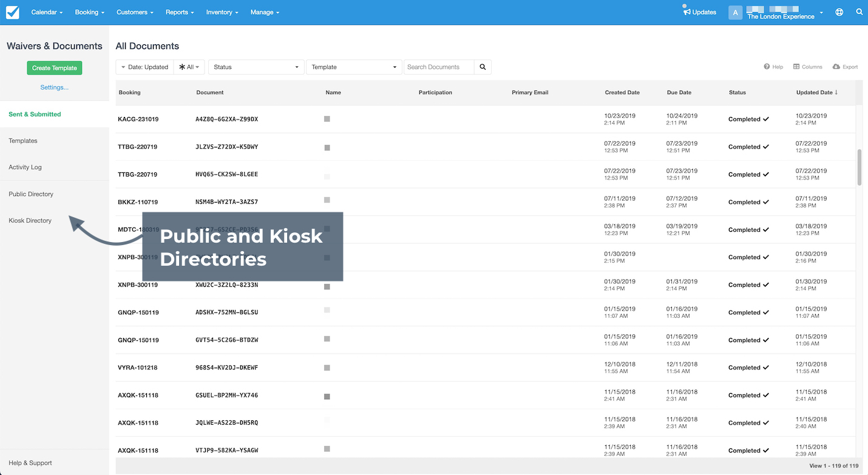
Task: Click the Checkfront checkmark logo
Action: (x=12, y=12)
